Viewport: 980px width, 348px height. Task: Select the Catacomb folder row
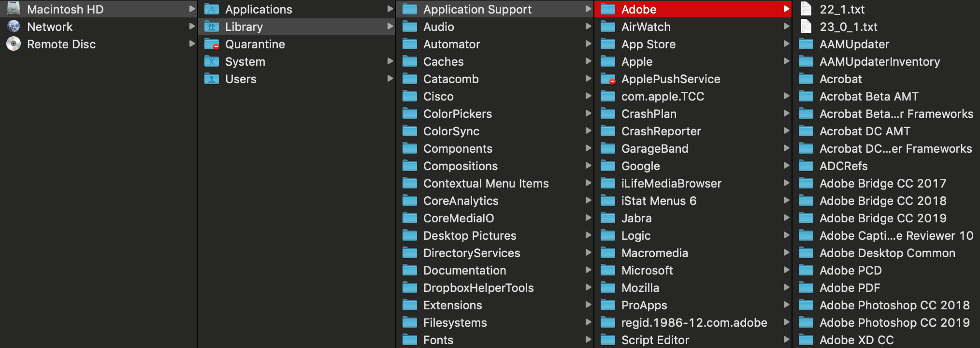[x=495, y=79]
